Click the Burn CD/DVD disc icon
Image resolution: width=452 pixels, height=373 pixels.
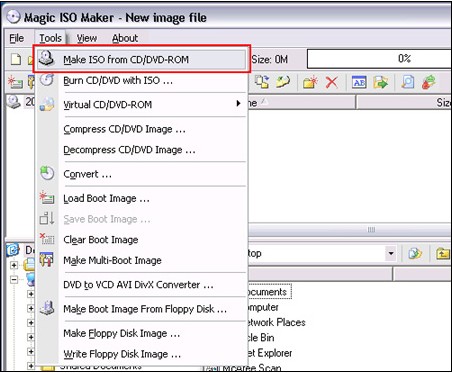(x=47, y=80)
